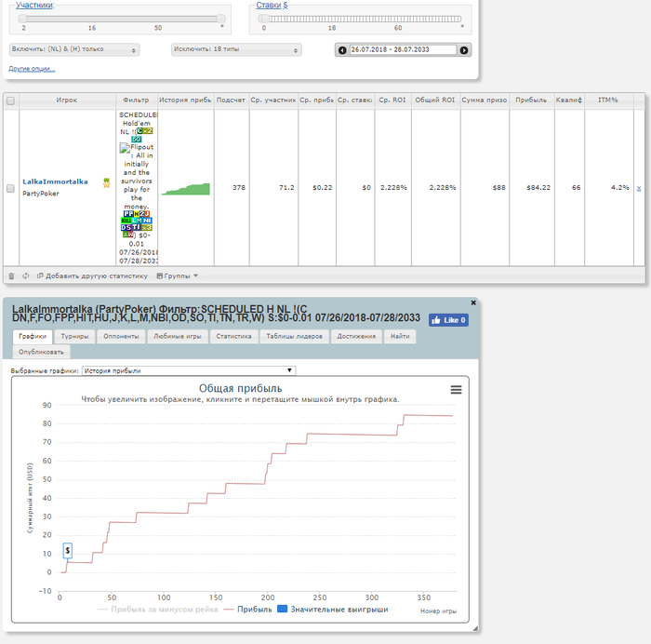The height and width of the screenshot is (644, 651).
Task: Click the resize grip of the chart panel
Action: click(x=475, y=628)
